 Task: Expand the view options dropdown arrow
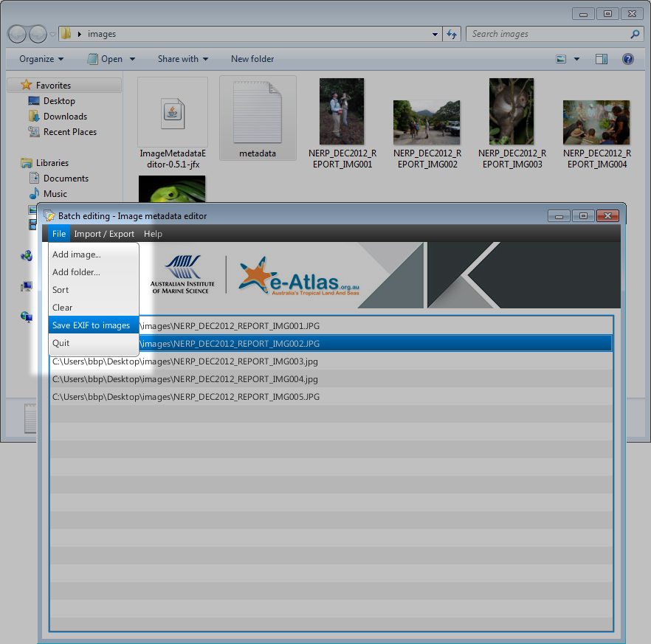pyautogui.click(x=576, y=59)
